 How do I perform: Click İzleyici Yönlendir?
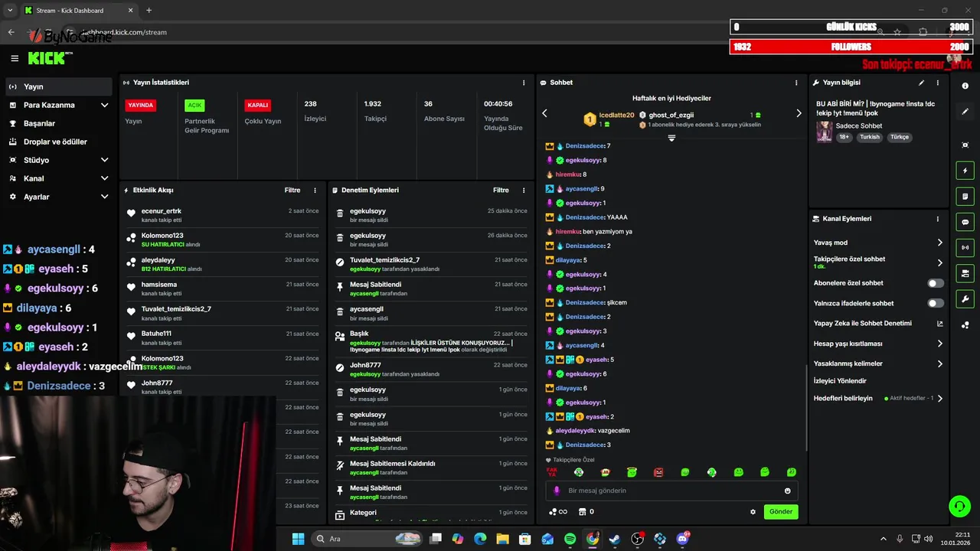pos(840,380)
